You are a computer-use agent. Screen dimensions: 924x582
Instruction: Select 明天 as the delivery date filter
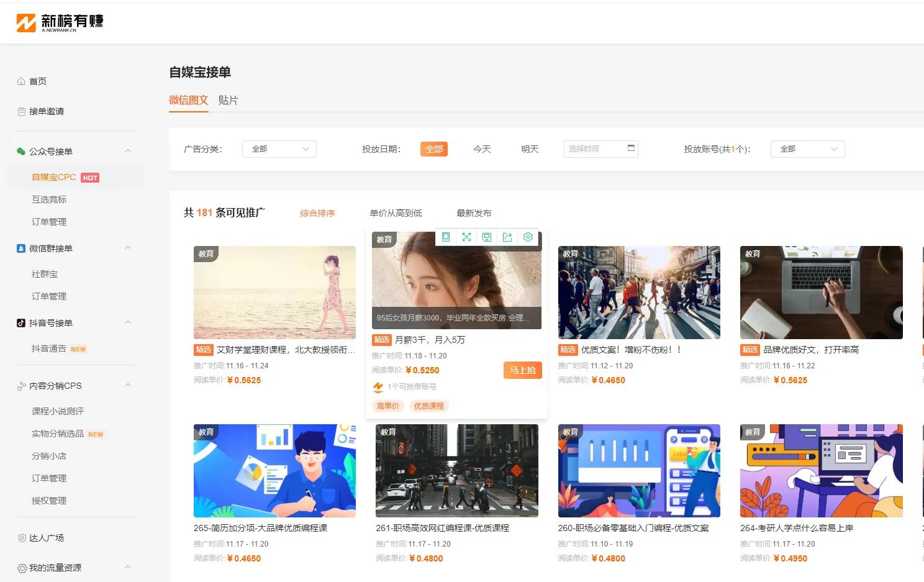click(x=530, y=148)
